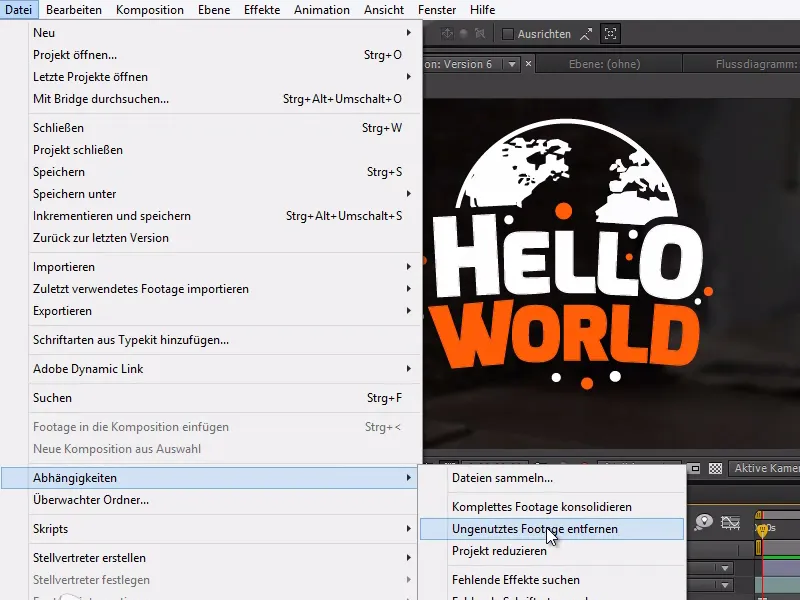800x600 pixels.
Task: Open the Animation menu
Action: coord(321,10)
